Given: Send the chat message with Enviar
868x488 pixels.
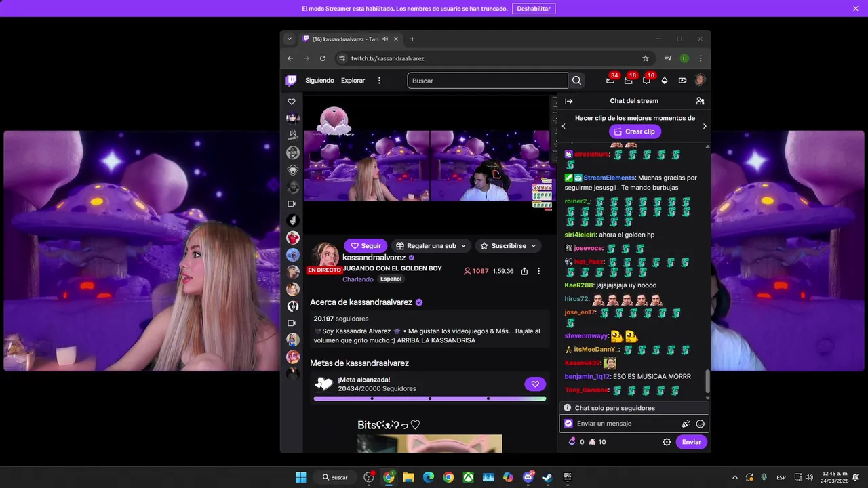Looking at the screenshot, I should pos(692,442).
